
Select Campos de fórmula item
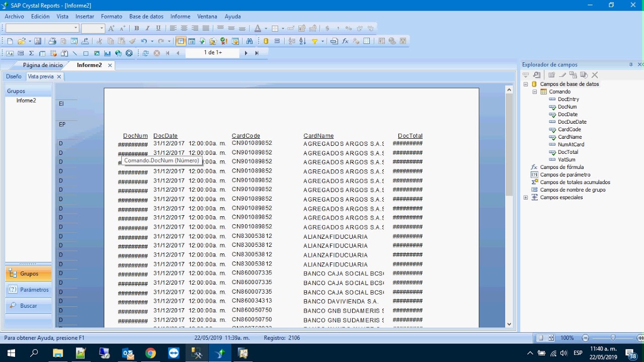pos(561,167)
